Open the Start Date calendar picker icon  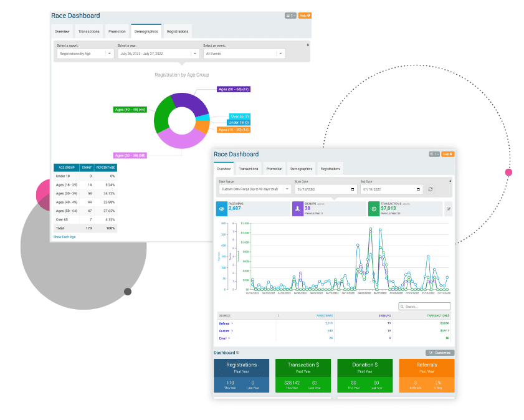pyautogui.click(x=353, y=189)
